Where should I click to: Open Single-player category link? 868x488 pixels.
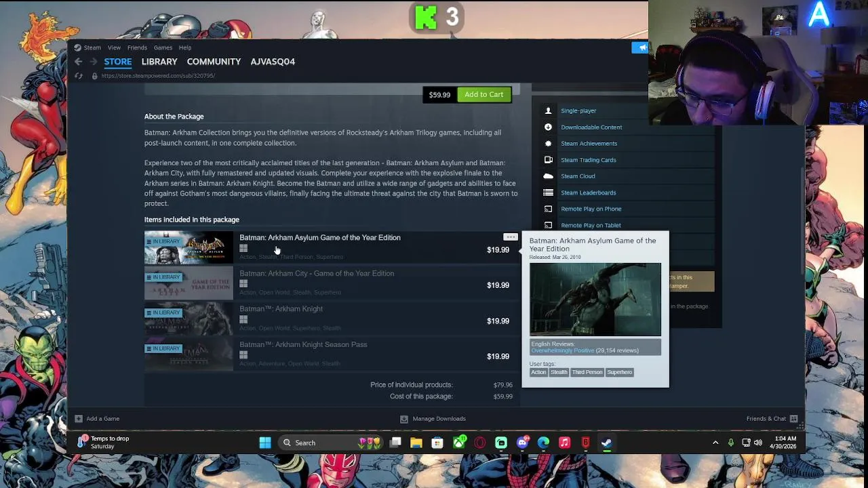tap(578, 110)
